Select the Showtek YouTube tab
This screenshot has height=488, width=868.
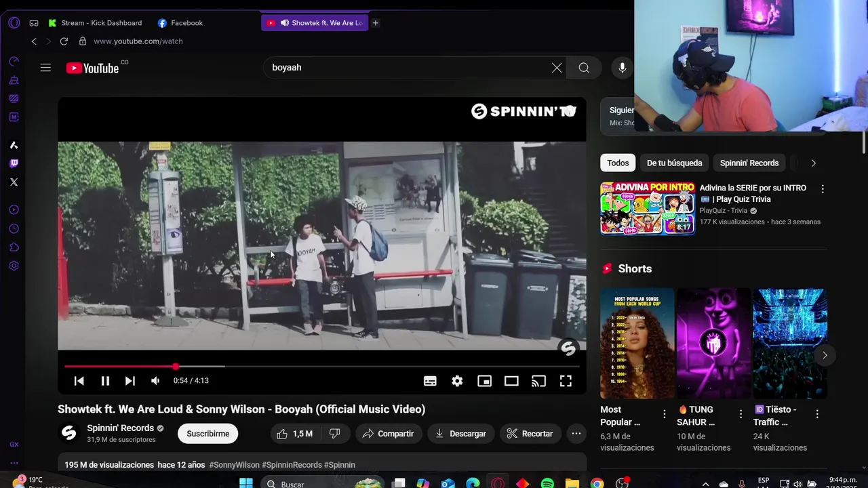[x=315, y=23]
